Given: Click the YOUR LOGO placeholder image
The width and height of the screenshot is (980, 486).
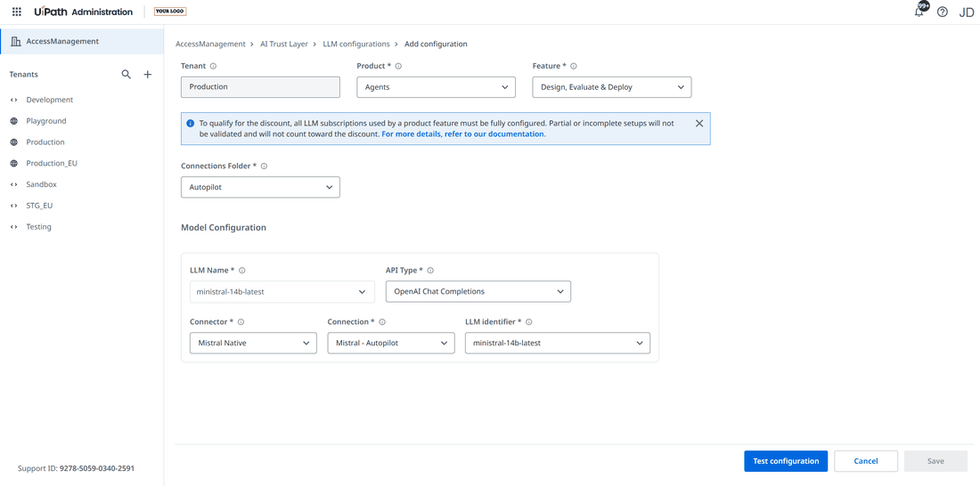Looking at the screenshot, I should (171, 12).
